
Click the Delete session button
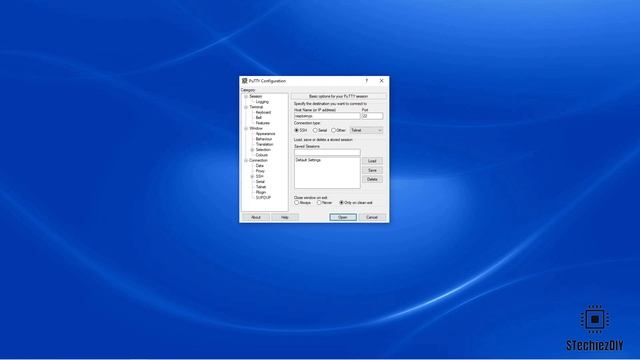tap(372, 180)
